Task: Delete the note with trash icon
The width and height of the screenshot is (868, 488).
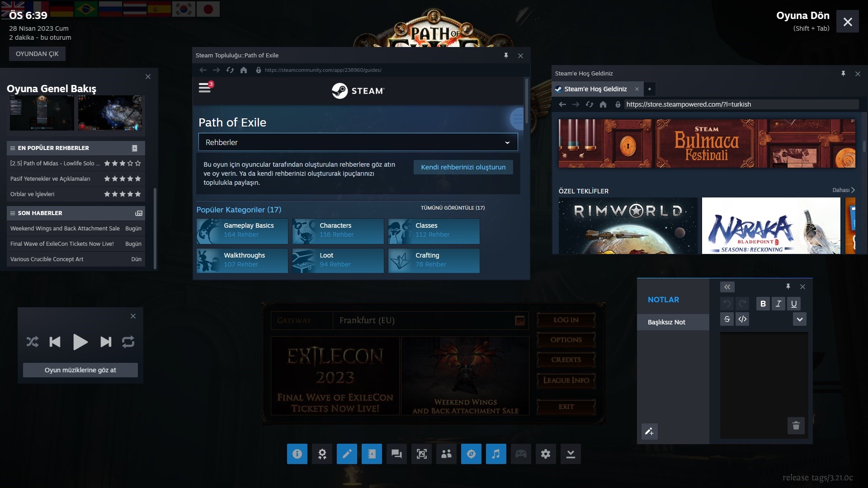Action: point(796,426)
